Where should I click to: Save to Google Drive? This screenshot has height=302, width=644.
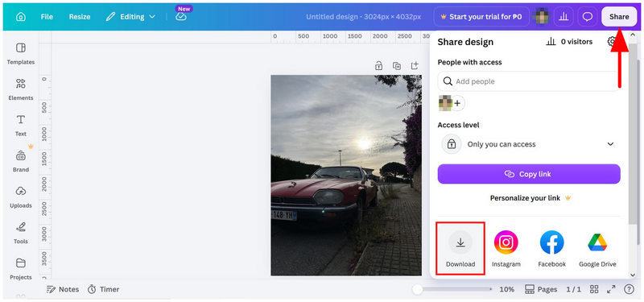tap(597, 249)
